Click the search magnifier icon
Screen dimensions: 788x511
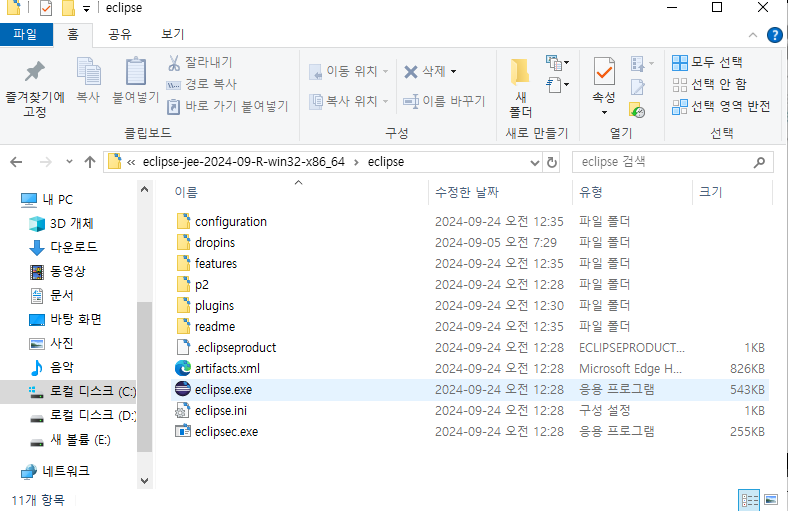(759, 162)
